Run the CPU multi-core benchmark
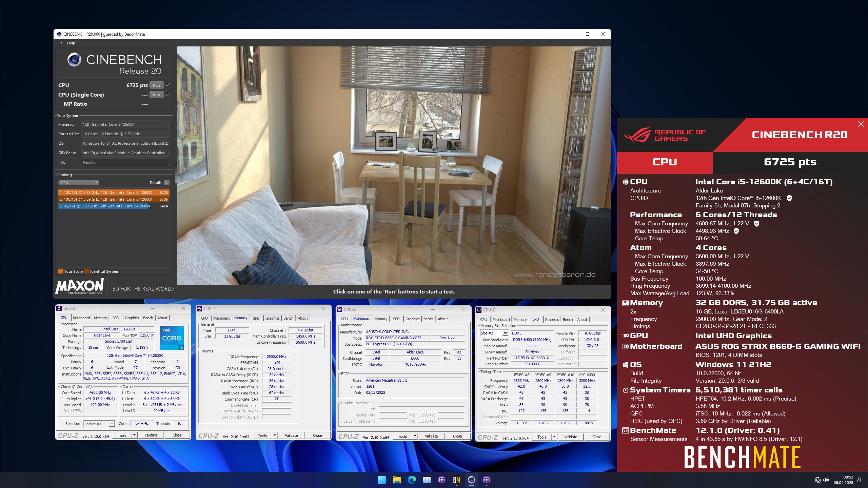 [x=156, y=85]
